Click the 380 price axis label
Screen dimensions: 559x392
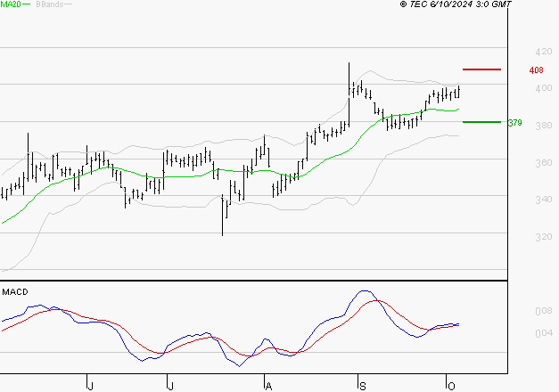point(544,126)
